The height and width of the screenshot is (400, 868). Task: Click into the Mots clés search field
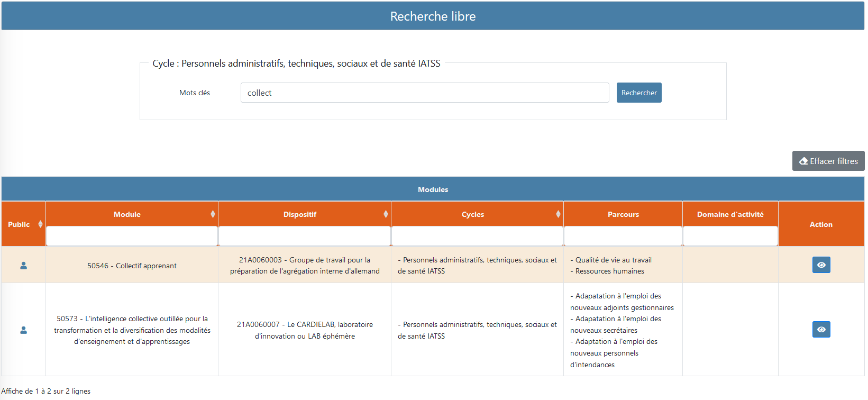point(425,93)
